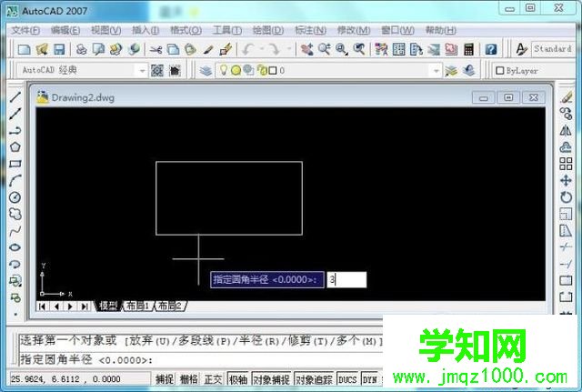Open the 编辑(E) menu
This screenshot has height=392, width=582.
pos(65,30)
